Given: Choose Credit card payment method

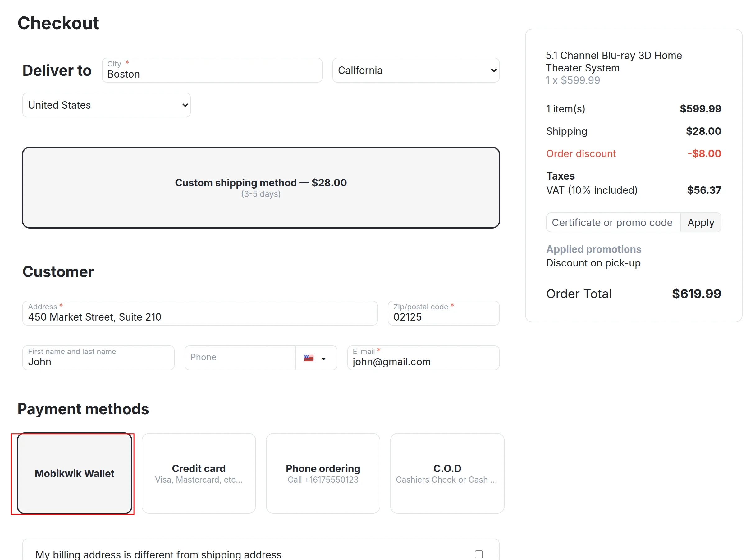Looking at the screenshot, I should (199, 473).
